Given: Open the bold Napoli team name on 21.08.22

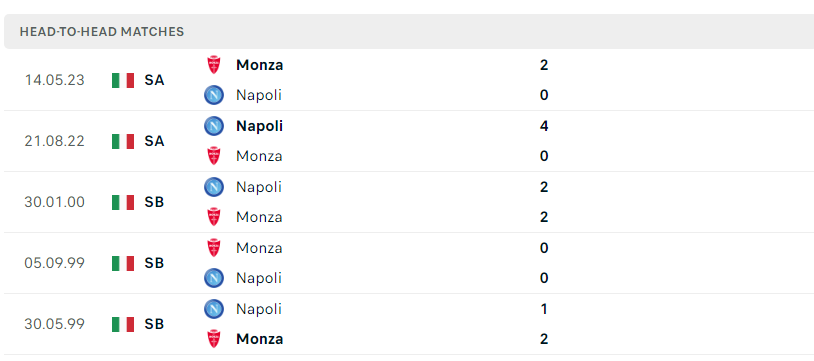Looking at the screenshot, I should [260, 126].
